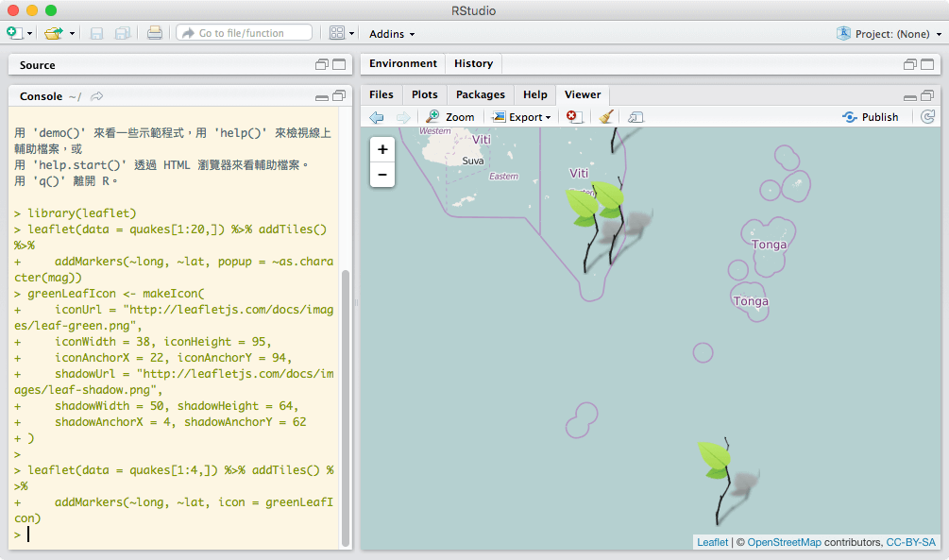Click the back arrow in Viewer toolbar
This screenshot has width=949, height=560.
tap(377, 117)
